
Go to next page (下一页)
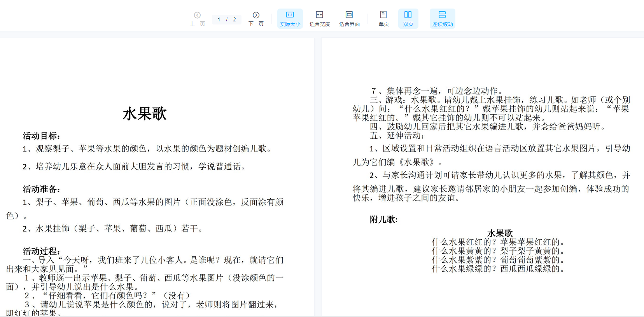pos(256,19)
